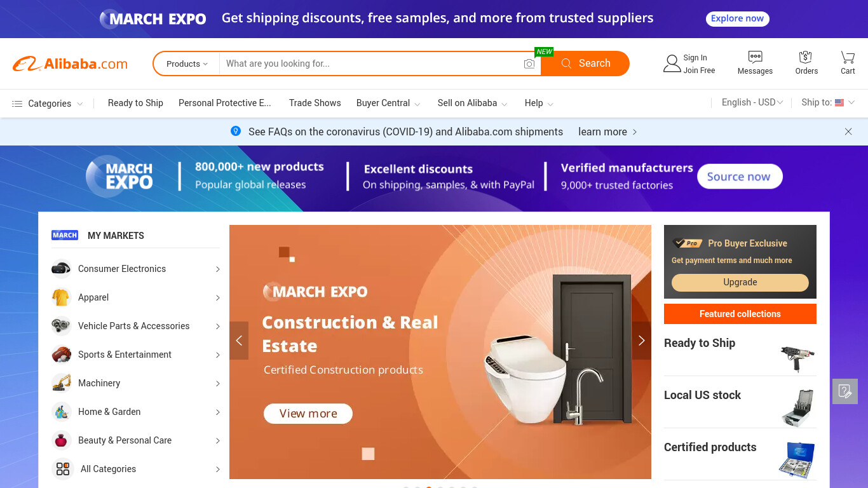Advance the banner with the next arrow
Image resolution: width=868 pixels, height=488 pixels.
pyautogui.click(x=641, y=341)
